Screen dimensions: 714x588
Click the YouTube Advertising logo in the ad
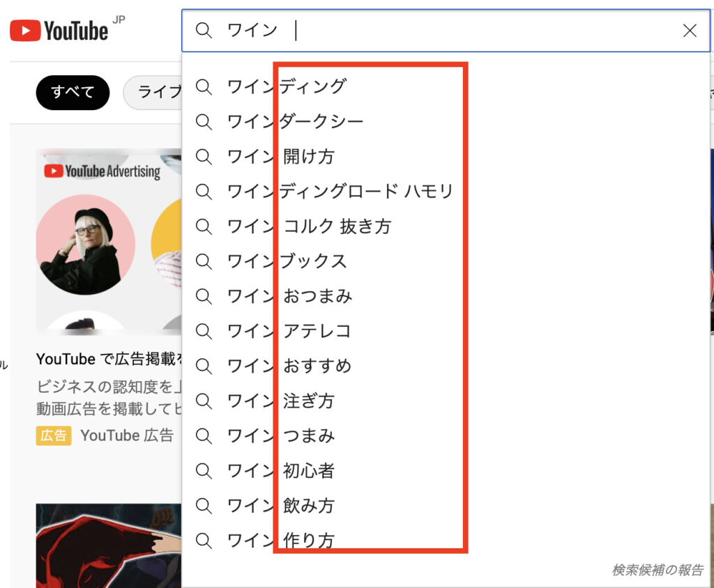pos(102,171)
